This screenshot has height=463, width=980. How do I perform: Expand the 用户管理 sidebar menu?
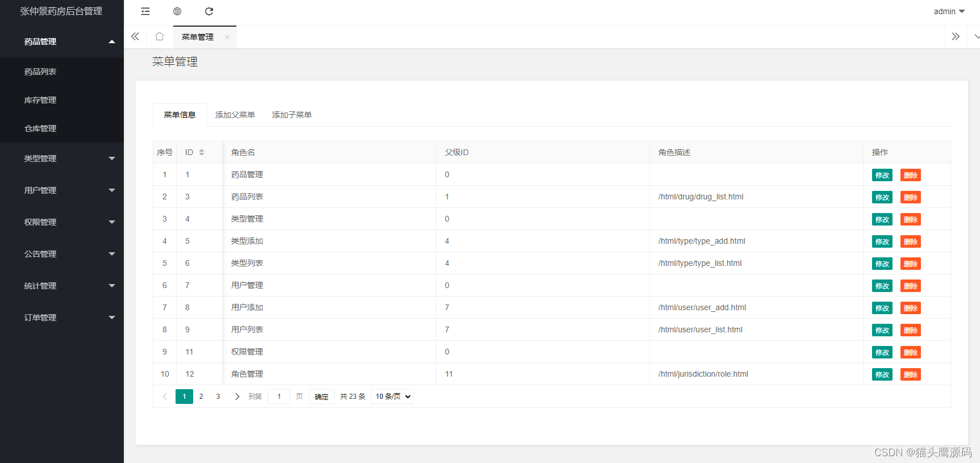(x=62, y=190)
